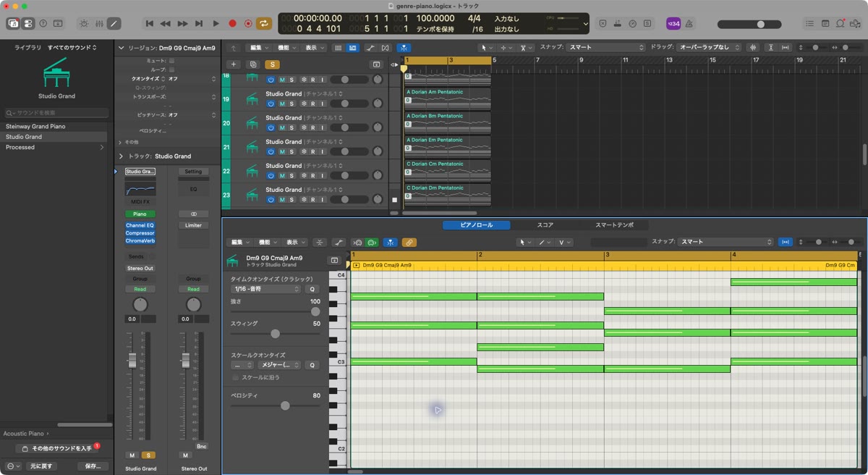Image resolution: width=868 pixels, height=475 pixels.
Task: Toggle the Editors pencil icon
Action: 114,23
